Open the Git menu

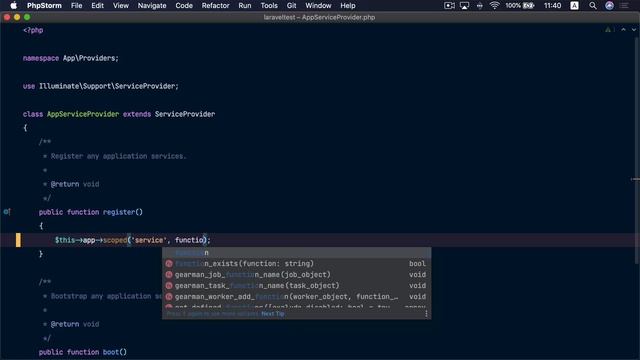[291, 6]
